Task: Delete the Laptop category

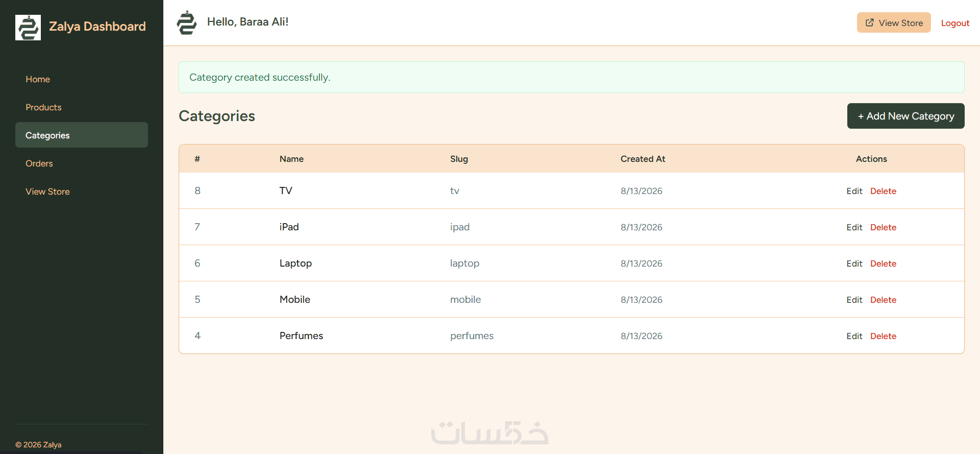Action: [x=883, y=264]
